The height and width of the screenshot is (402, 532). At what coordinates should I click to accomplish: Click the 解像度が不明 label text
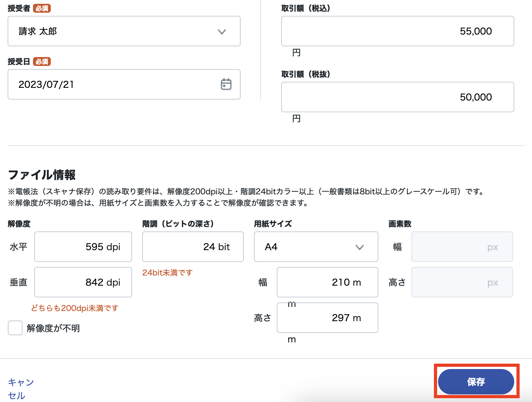pyautogui.click(x=53, y=328)
